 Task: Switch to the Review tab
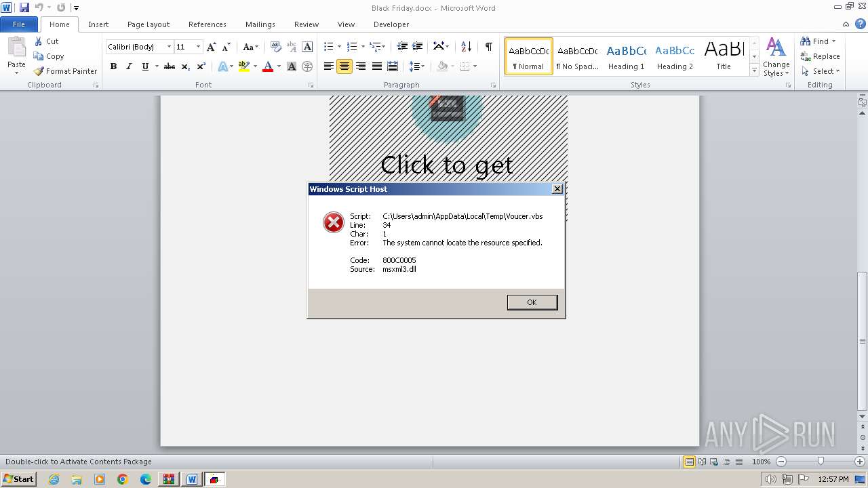(x=307, y=24)
